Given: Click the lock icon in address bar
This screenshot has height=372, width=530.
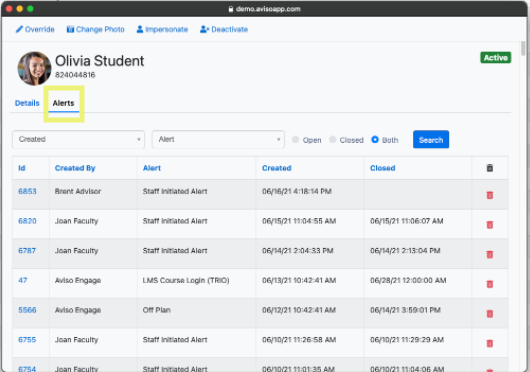Looking at the screenshot, I should pos(231,9).
